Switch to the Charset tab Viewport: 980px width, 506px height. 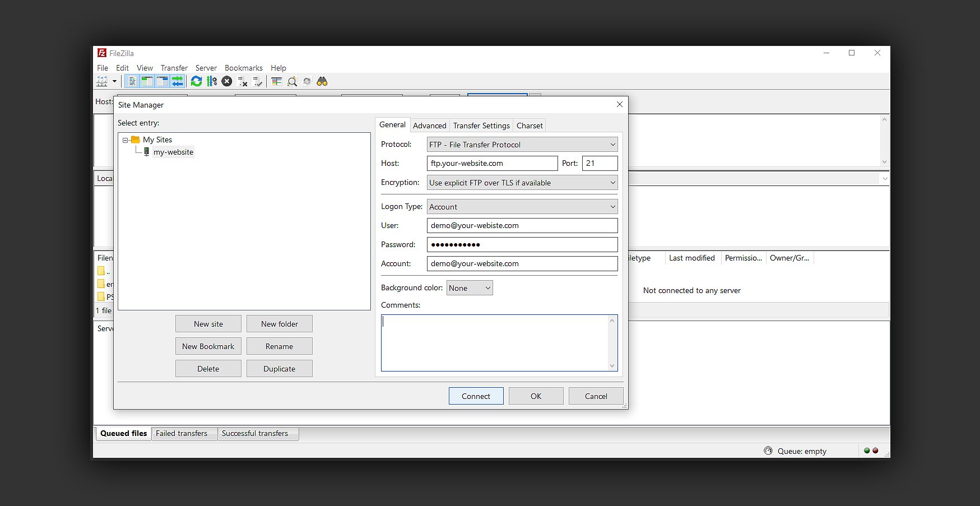(x=530, y=126)
